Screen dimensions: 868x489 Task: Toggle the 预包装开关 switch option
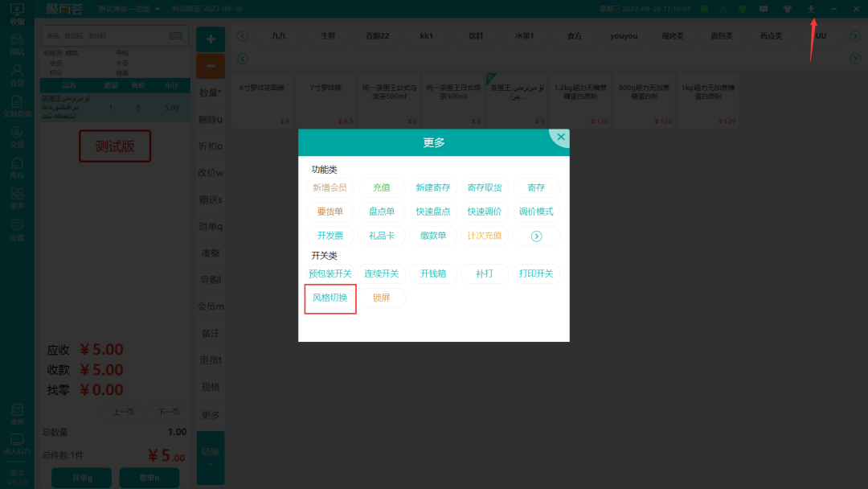click(330, 273)
